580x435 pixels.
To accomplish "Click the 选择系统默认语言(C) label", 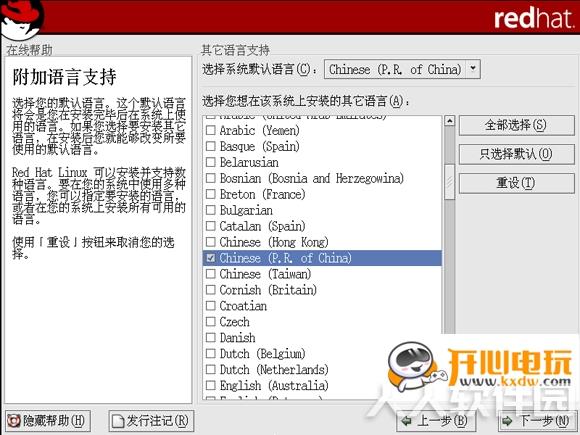I will tap(259, 69).
